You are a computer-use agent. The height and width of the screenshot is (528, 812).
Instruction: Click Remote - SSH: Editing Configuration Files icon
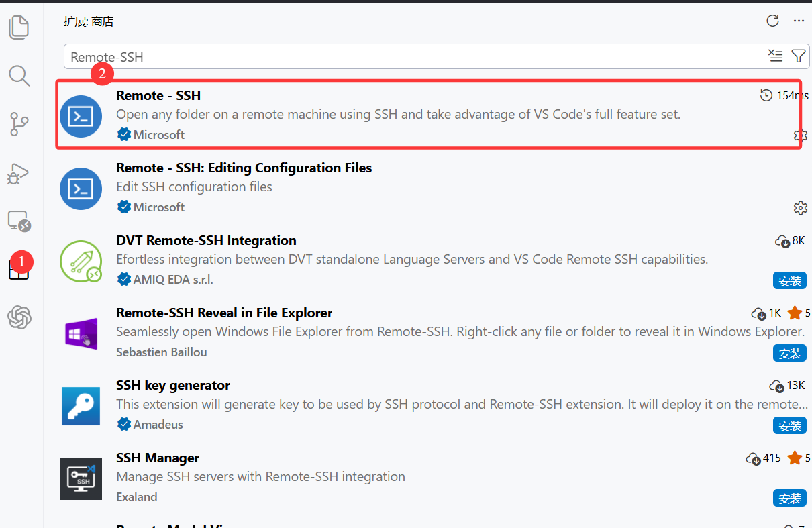point(81,189)
